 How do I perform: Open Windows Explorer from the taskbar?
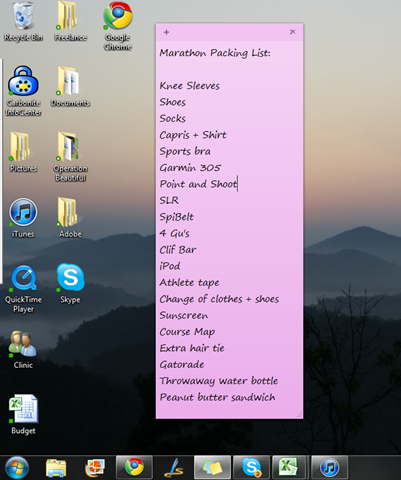56,468
